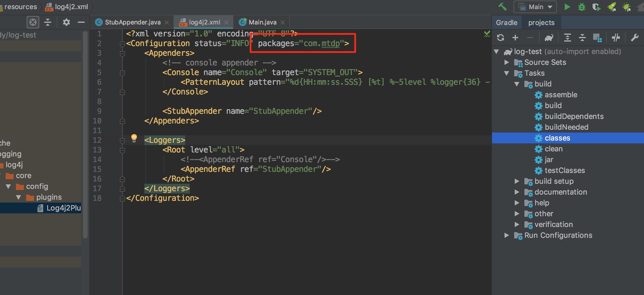This screenshot has height=295, width=644.
Task: Execute a Gradle task via elephant icon
Action: tap(549, 37)
